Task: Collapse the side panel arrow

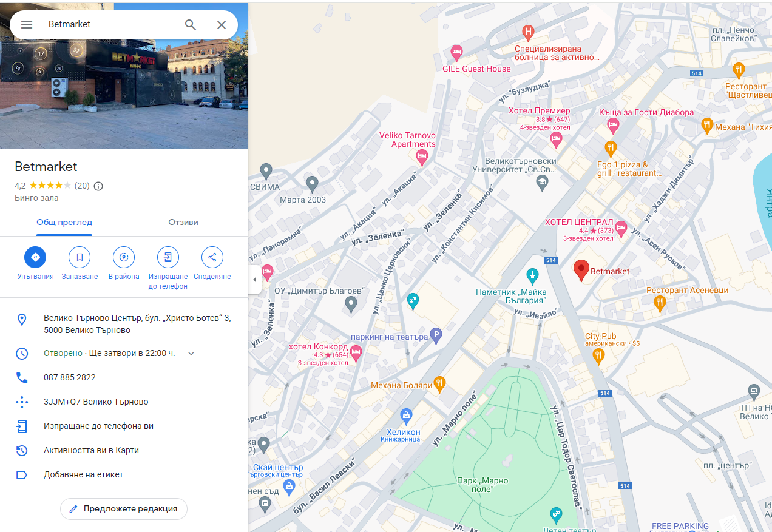Action: coord(254,280)
